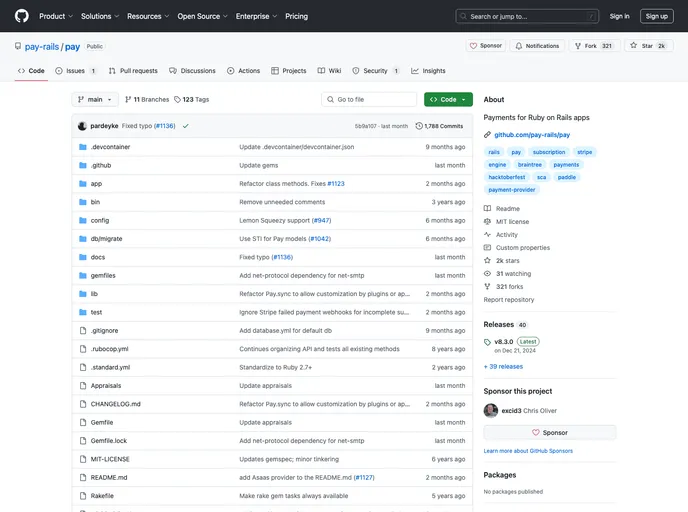The image size is (688, 512).
Task: Click the stripe topic tag
Action: (x=584, y=152)
